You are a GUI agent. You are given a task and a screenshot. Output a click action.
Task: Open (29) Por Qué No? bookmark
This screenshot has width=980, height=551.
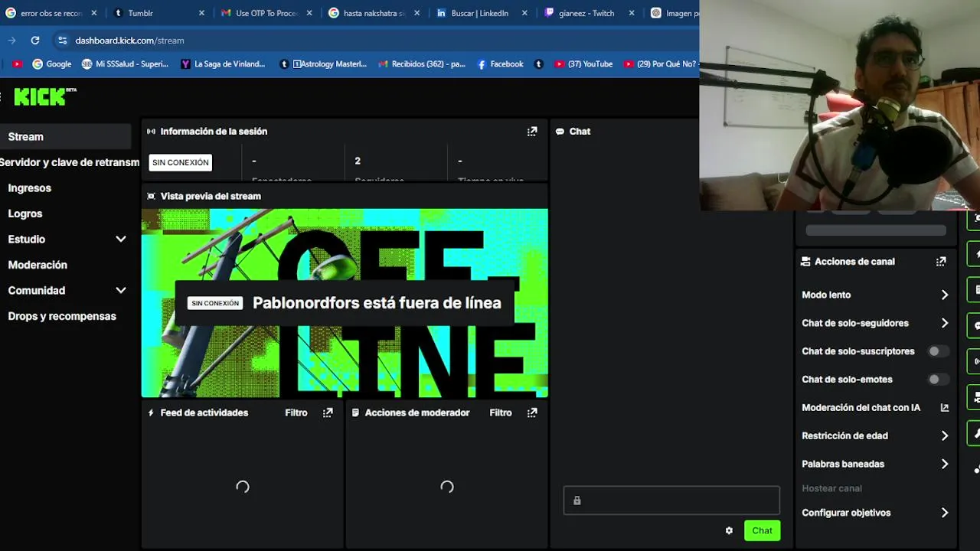click(660, 64)
